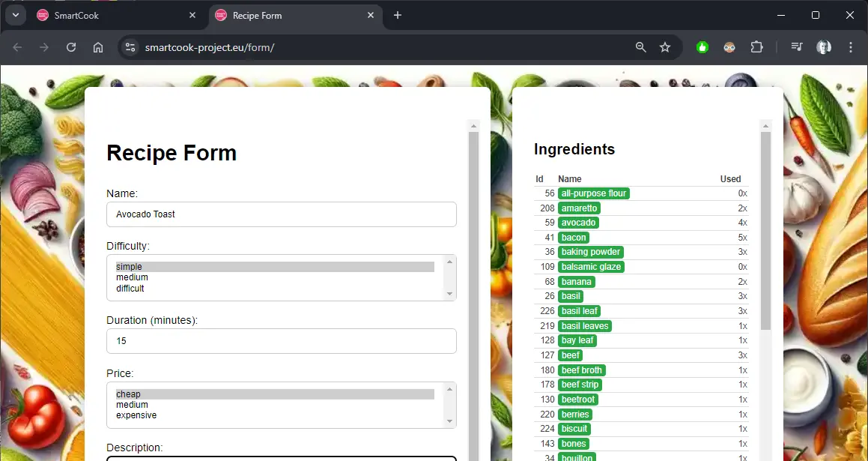Viewport: 868px width, 461px height.
Task: Add the avocado ingredient tag
Action: coord(578,223)
